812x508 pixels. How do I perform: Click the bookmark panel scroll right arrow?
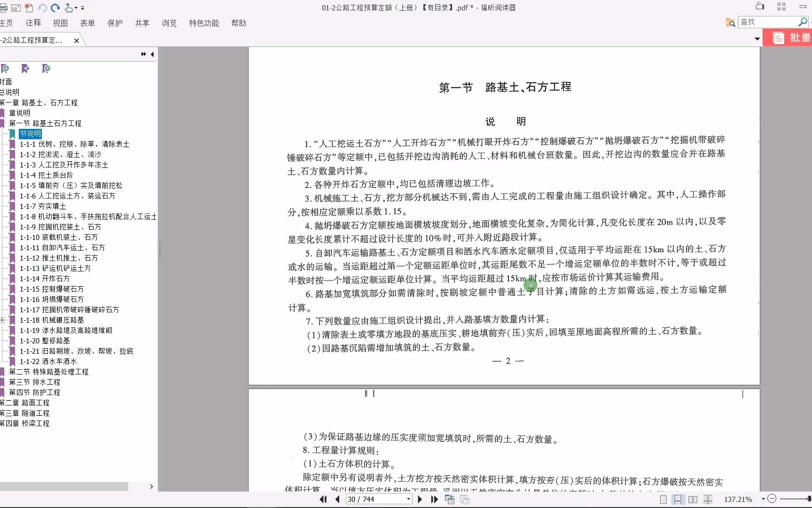click(x=151, y=486)
